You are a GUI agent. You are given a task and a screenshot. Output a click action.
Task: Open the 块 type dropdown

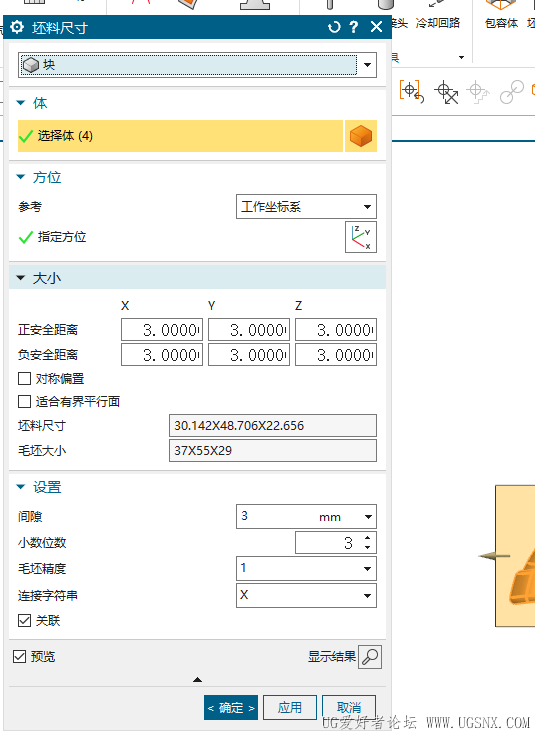click(197, 65)
